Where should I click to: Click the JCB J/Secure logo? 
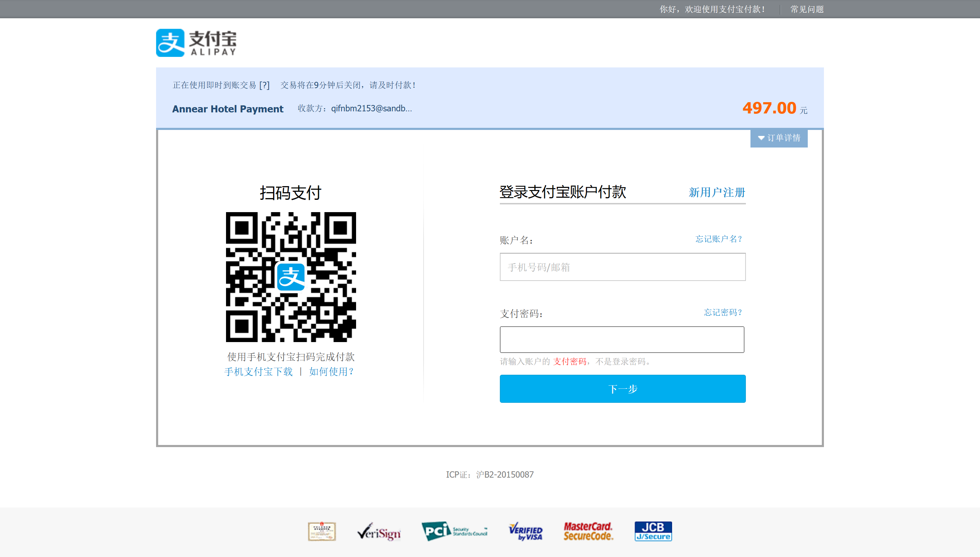click(653, 531)
